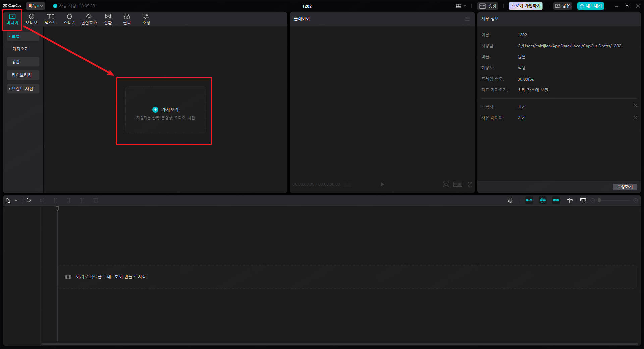
Task: Open the selection tool mode dropdown arrow
Action: click(x=16, y=201)
